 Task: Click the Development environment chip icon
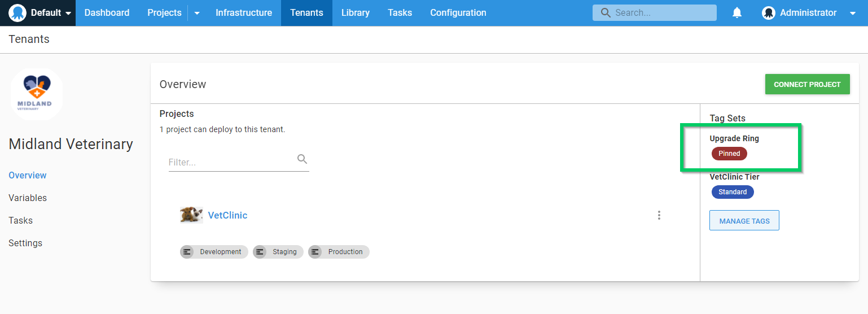pyautogui.click(x=187, y=252)
